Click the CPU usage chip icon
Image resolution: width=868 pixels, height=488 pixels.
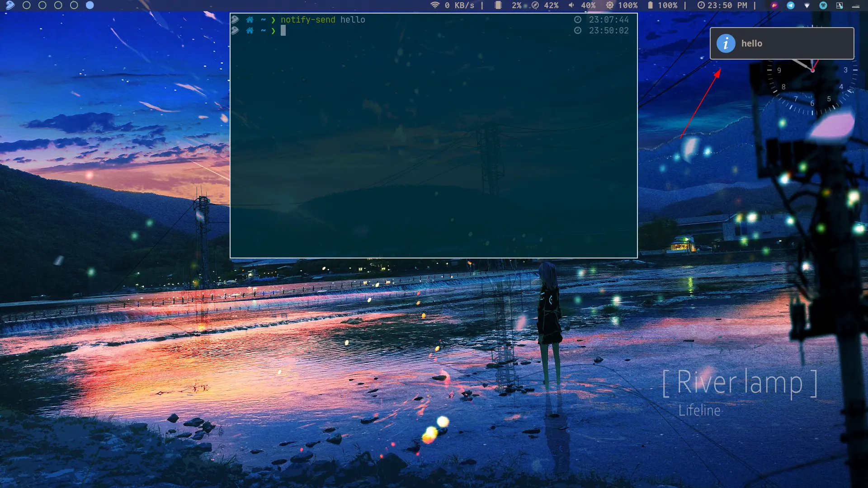(x=498, y=5)
